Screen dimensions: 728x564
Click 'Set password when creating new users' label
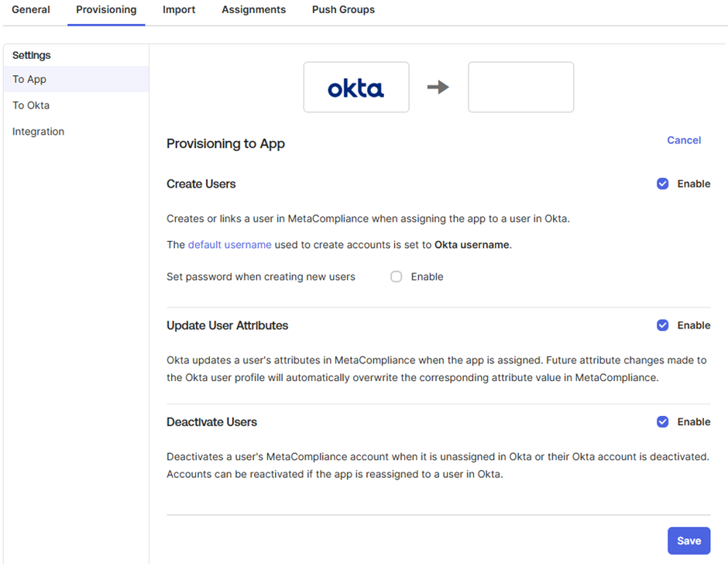tap(261, 277)
